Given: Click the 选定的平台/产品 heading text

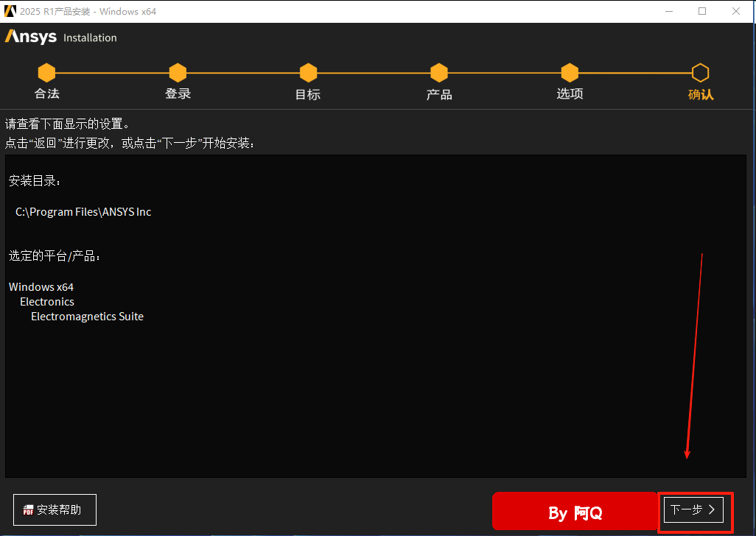Looking at the screenshot, I should (55, 255).
